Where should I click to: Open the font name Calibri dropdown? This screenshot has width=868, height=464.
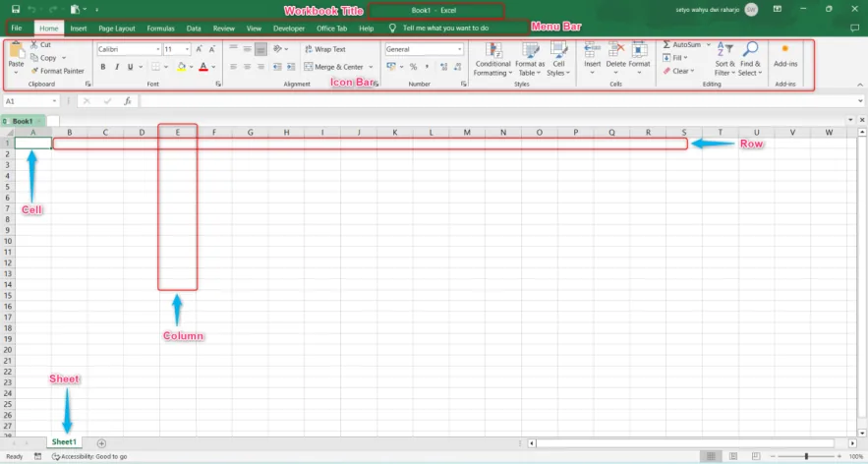[x=157, y=49]
